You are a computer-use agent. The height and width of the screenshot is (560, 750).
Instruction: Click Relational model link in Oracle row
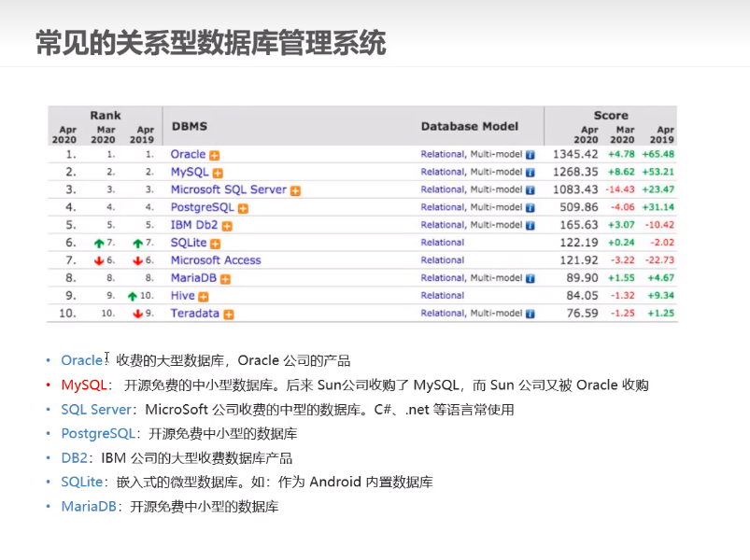pyautogui.click(x=443, y=154)
